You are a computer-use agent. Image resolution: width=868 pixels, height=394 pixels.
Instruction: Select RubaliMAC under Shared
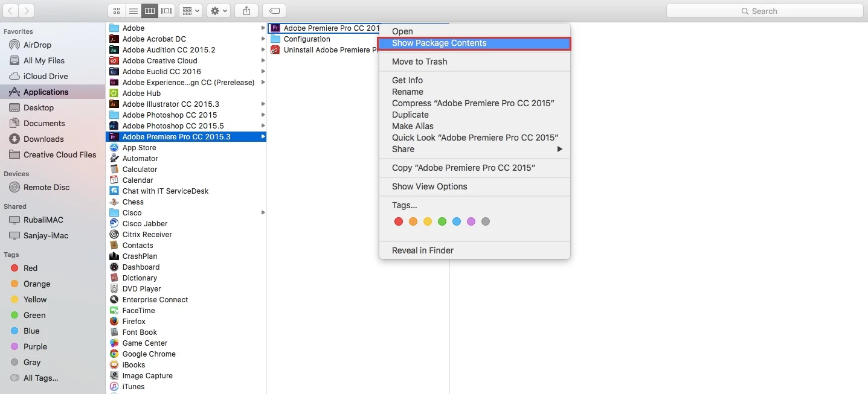[x=43, y=220]
